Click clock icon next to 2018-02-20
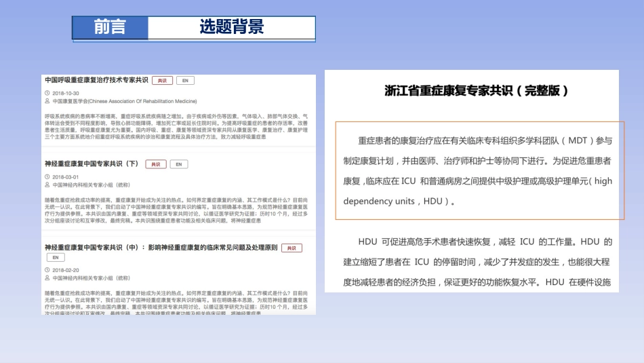644x363 pixels. [47, 270]
